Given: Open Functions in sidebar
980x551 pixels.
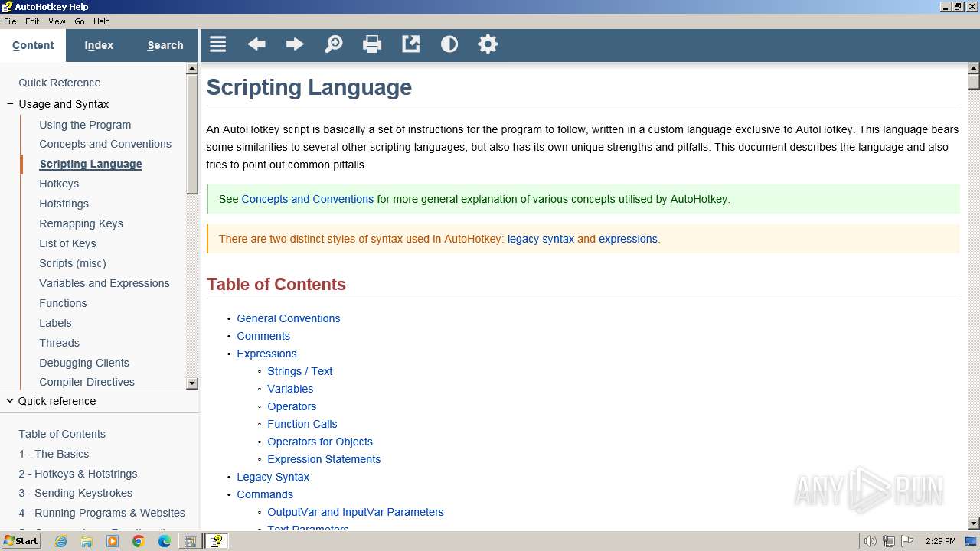Looking at the screenshot, I should coord(63,303).
